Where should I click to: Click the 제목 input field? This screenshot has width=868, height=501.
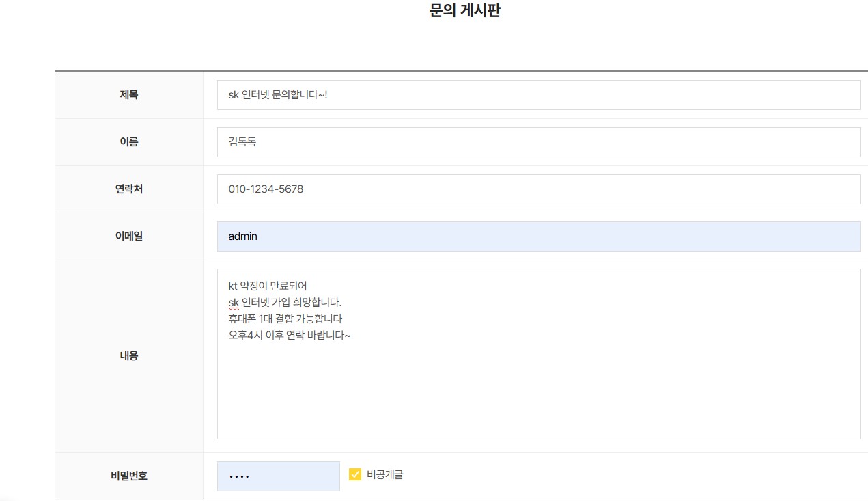(x=538, y=95)
